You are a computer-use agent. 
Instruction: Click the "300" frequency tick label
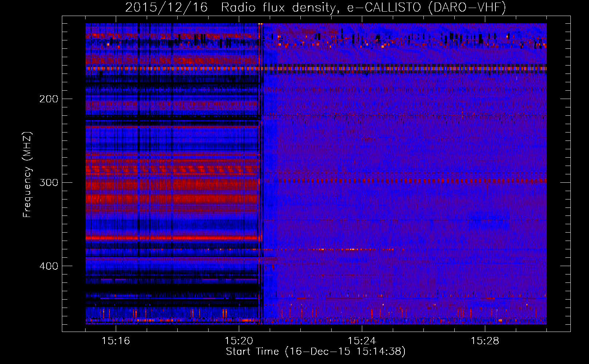pyautogui.click(x=48, y=182)
